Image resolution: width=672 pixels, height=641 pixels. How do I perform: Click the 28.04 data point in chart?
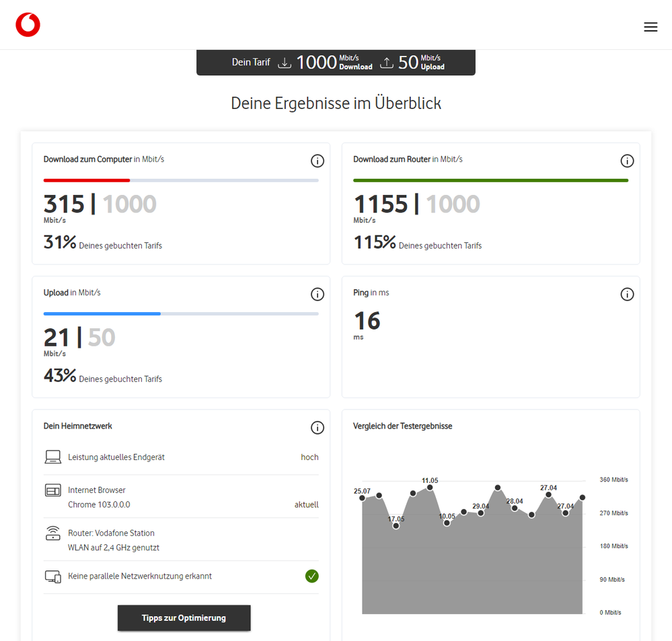tap(515, 508)
